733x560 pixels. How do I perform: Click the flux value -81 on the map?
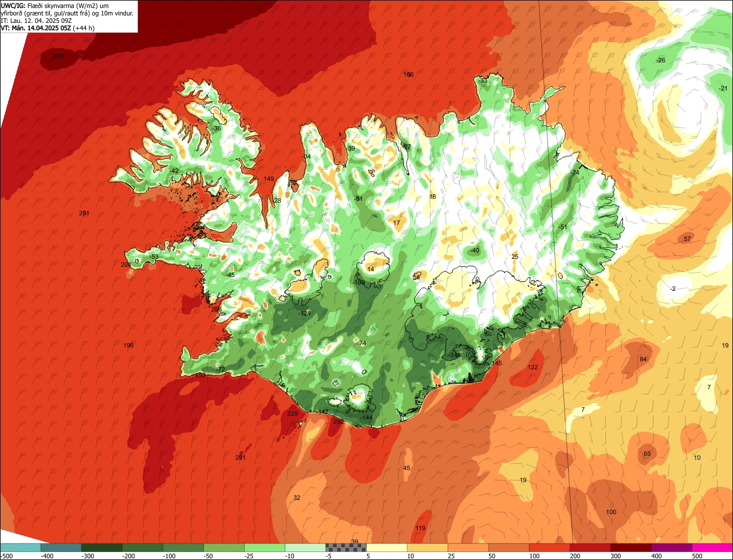point(358,199)
